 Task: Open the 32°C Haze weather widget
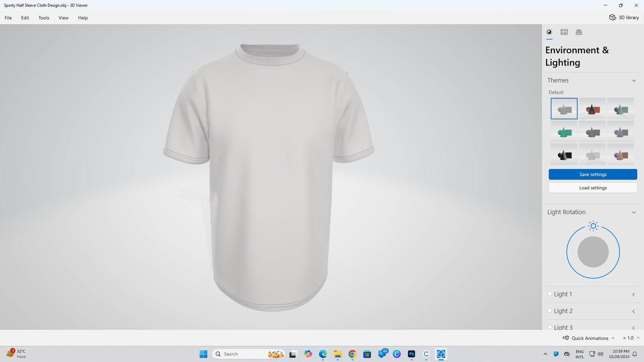[x=16, y=354]
